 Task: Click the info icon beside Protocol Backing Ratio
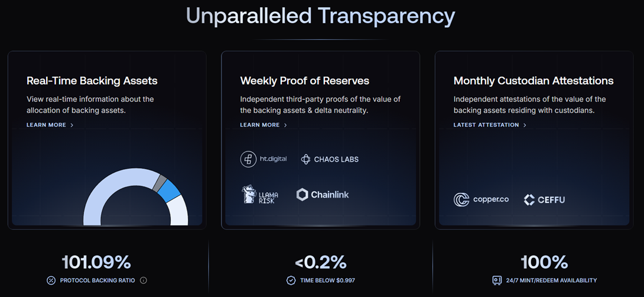(x=144, y=280)
